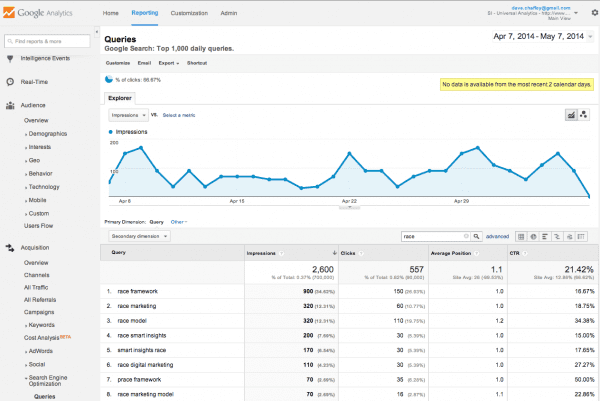Select the Reporting tab
The height and width of the screenshot is (401, 600).
[145, 13]
